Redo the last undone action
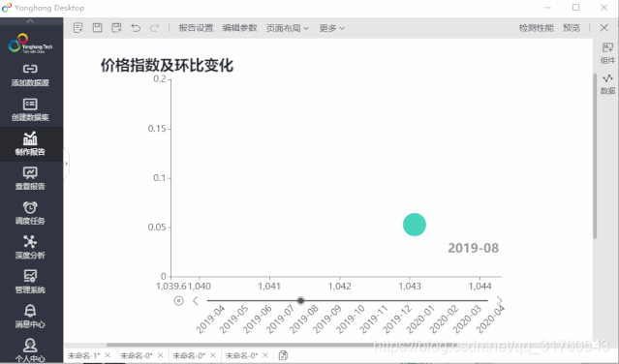 click(x=154, y=28)
